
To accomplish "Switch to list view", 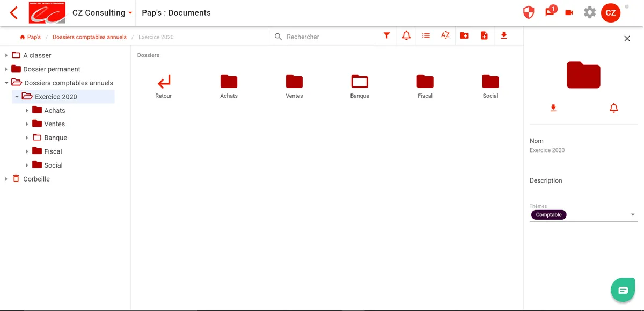I will 426,36.
